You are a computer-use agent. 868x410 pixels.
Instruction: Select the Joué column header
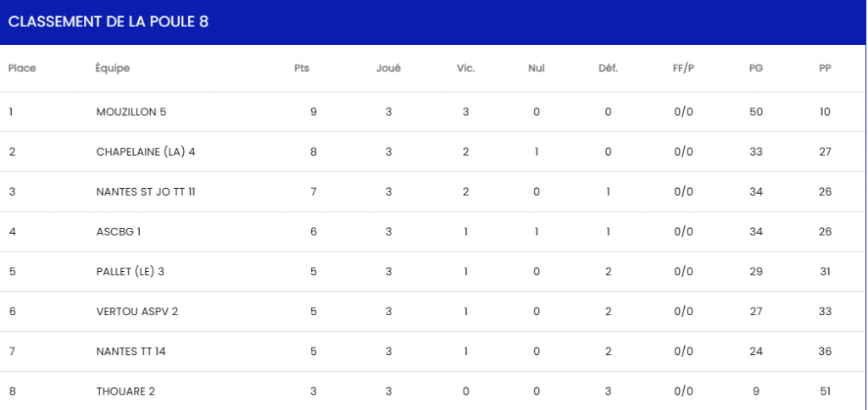pyautogui.click(x=388, y=69)
